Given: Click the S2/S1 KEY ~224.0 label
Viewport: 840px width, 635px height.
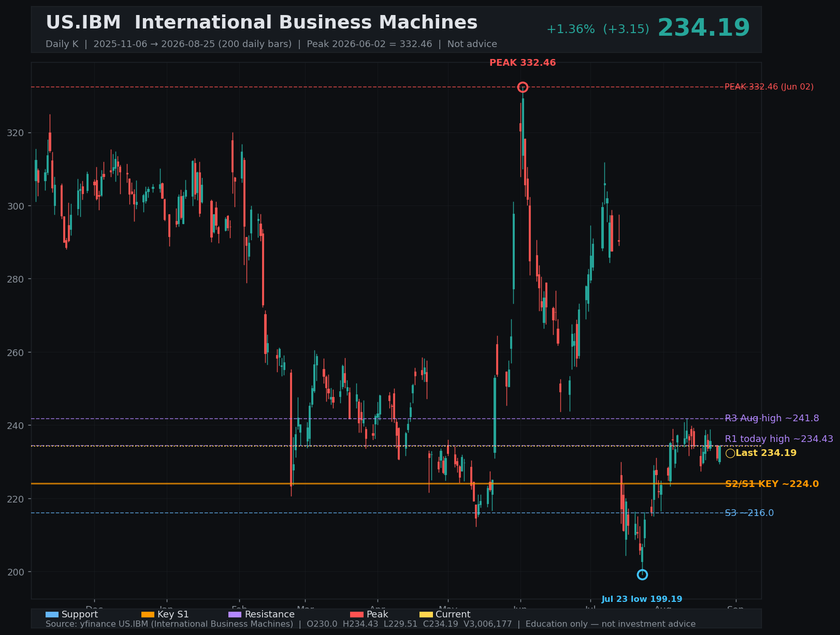Looking at the screenshot, I should tap(772, 484).
